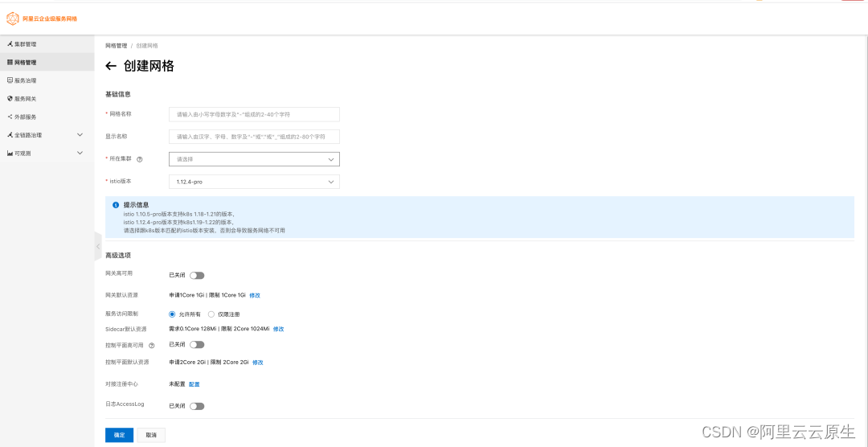The height and width of the screenshot is (447, 868).
Task: Click the 确定 button
Action: pyautogui.click(x=119, y=435)
